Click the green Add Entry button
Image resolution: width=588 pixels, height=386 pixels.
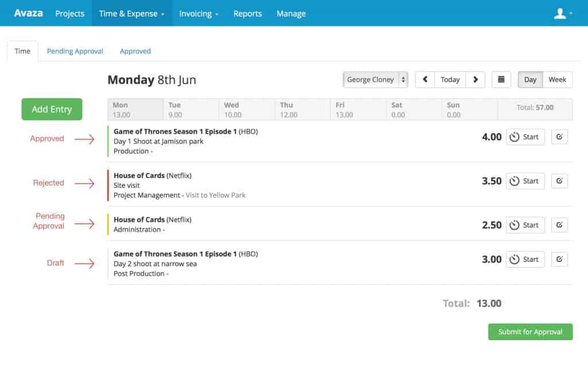(x=52, y=109)
